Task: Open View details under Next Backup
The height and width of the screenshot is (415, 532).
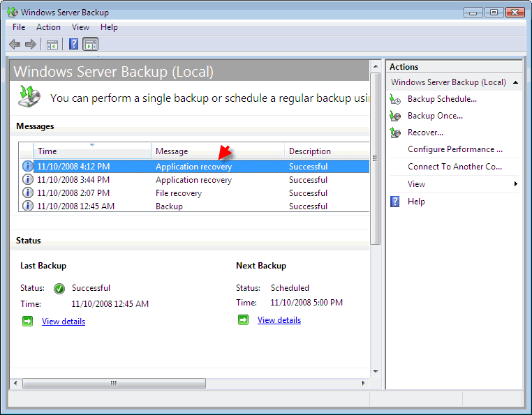Action: click(279, 320)
